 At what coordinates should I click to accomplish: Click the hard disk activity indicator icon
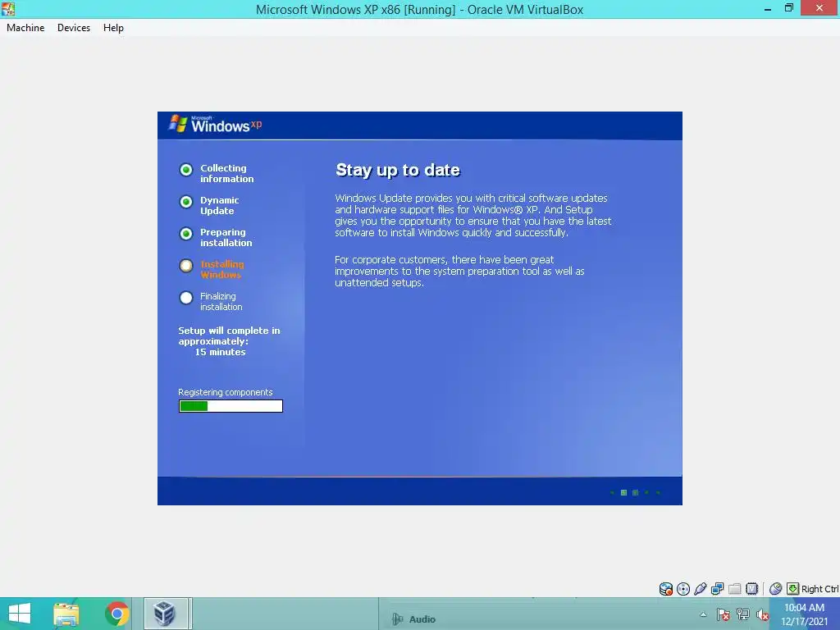tap(665, 589)
